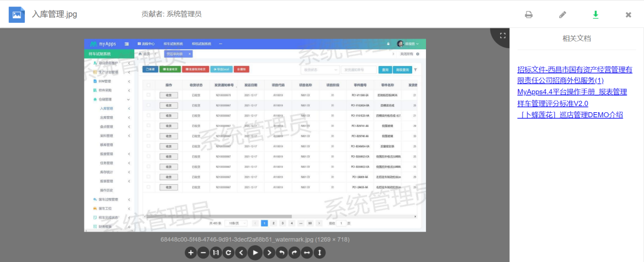Flip the image horizontally
Screen dimensions: 644x262
point(307,252)
